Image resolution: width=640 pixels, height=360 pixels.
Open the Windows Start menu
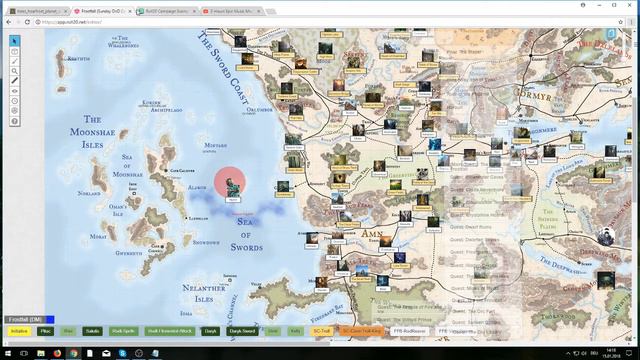(8, 353)
